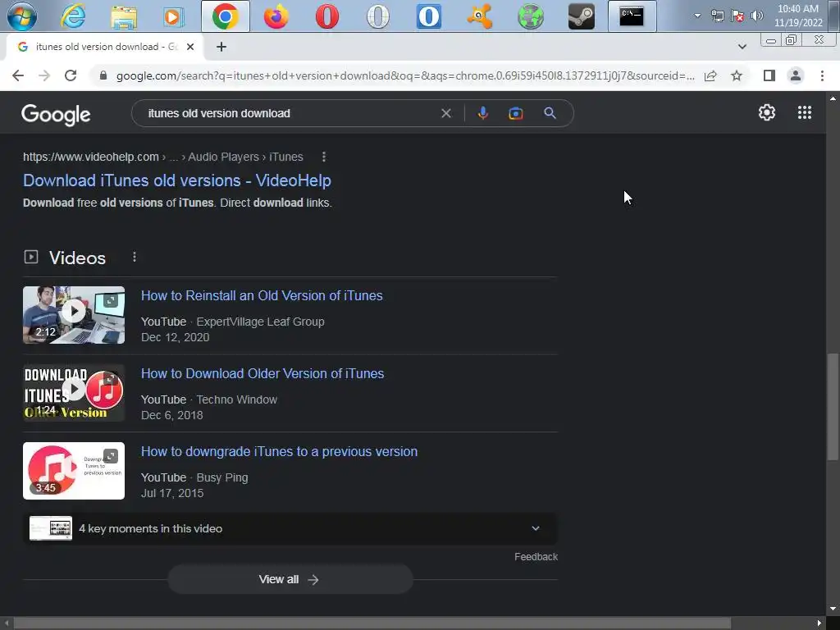Click the address bar URL

click(405, 75)
